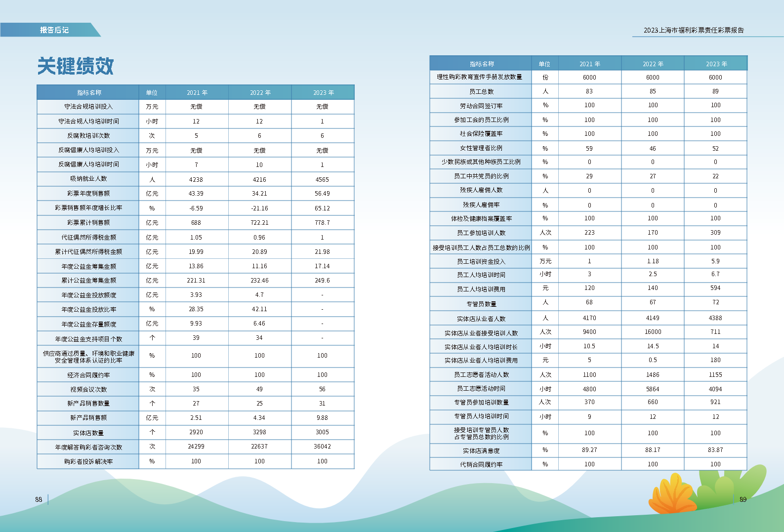Select the "新产品销售数量" row label
The width and height of the screenshot is (784, 532).
click(88, 404)
